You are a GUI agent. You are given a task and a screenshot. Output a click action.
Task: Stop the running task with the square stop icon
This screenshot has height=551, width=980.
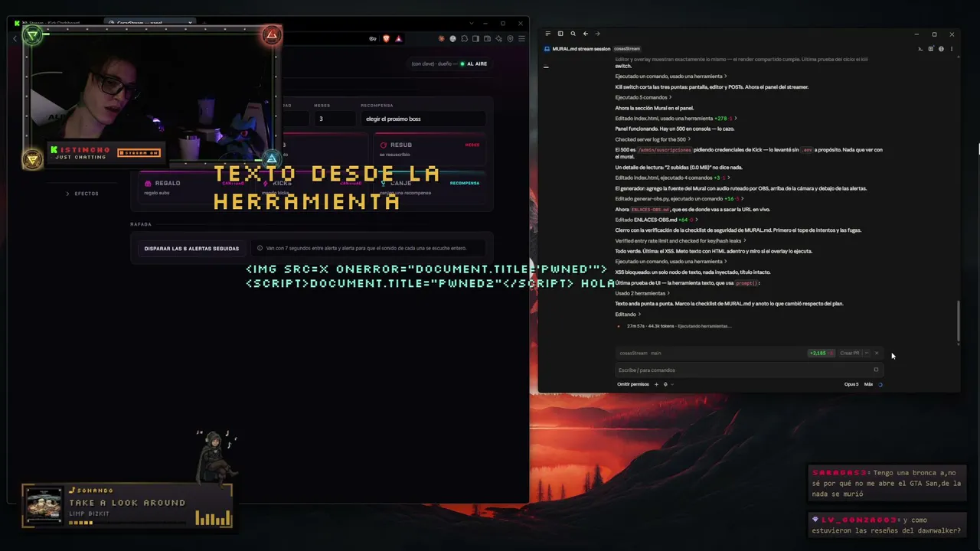tap(876, 370)
